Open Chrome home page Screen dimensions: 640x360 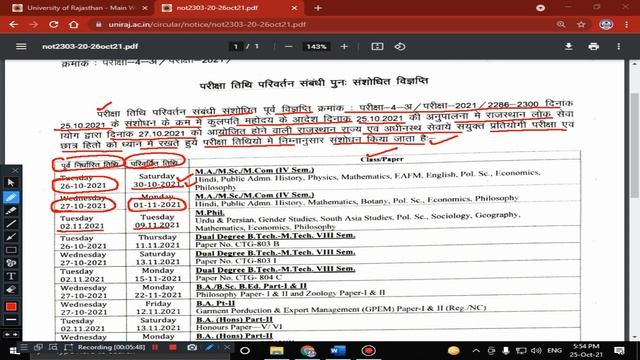[73, 24]
